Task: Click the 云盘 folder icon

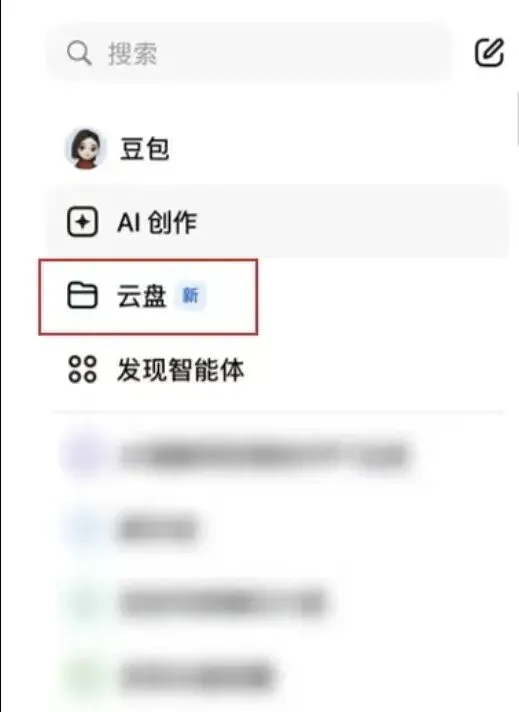Action: pyautogui.click(x=82, y=296)
